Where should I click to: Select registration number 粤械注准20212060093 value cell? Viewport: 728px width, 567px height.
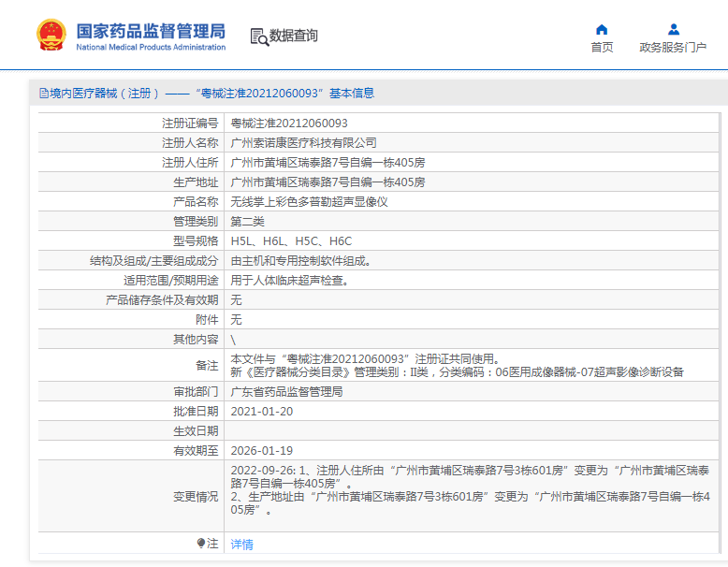pyautogui.click(x=289, y=124)
